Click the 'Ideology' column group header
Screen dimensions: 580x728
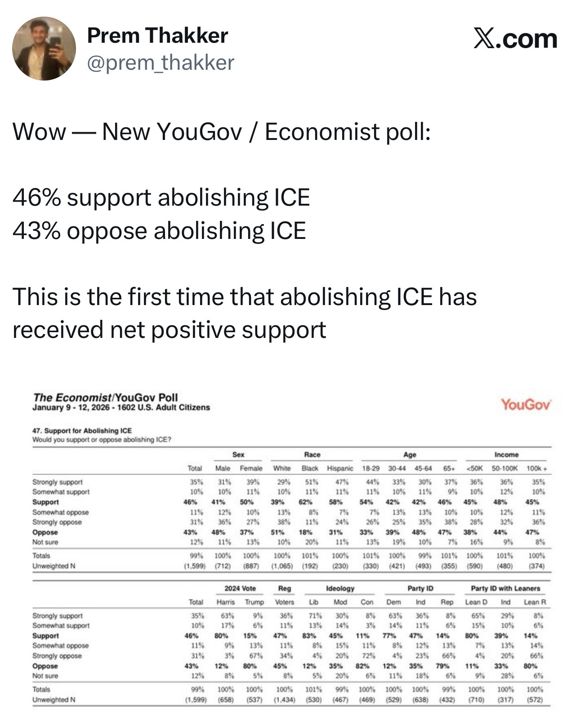click(340, 588)
